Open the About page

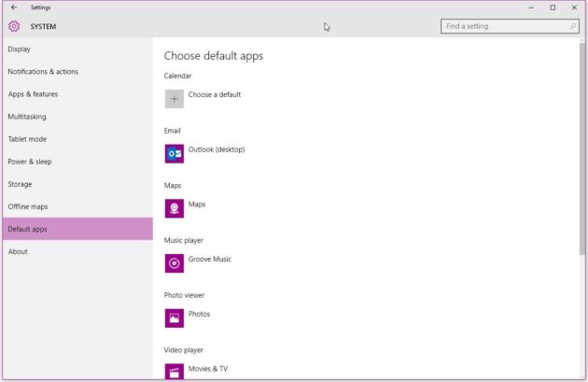tap(77, 251)
